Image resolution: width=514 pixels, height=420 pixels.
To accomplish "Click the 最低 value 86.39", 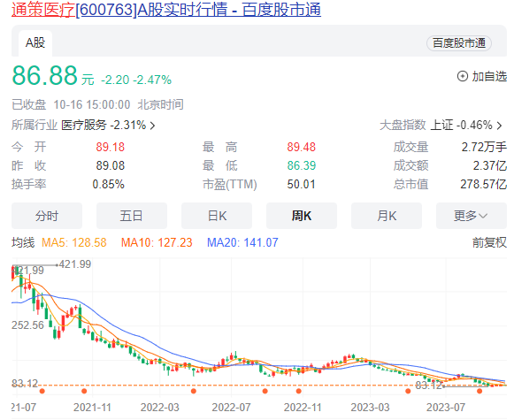I will (x=302, y=165).
